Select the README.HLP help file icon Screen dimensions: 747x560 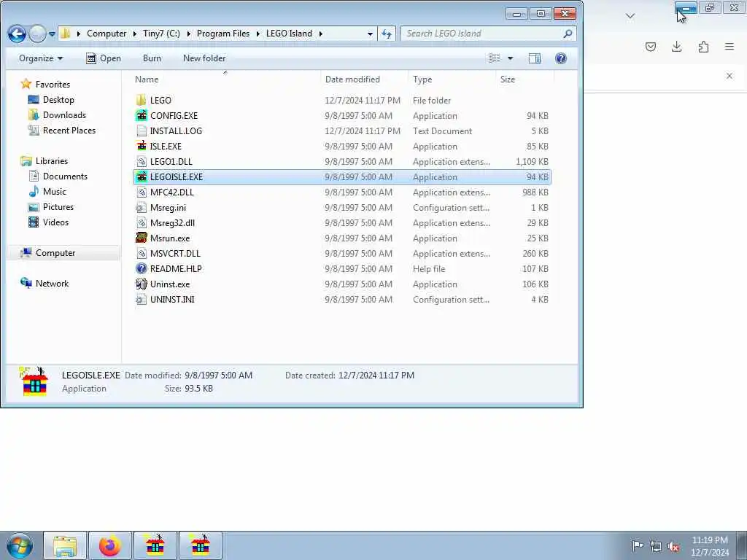[141, 268]
